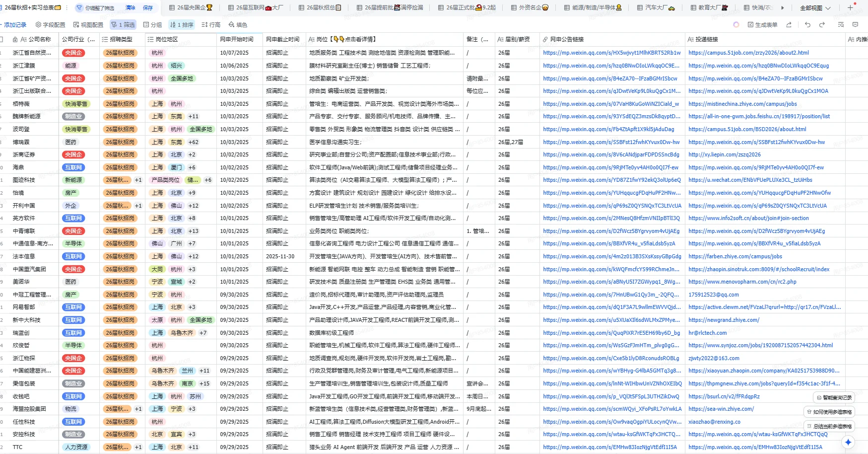Image resolution: width=868 pixels, height=454 pixels.
Task: Open 视图配置 view settings
Action: [x=88, y=25]
